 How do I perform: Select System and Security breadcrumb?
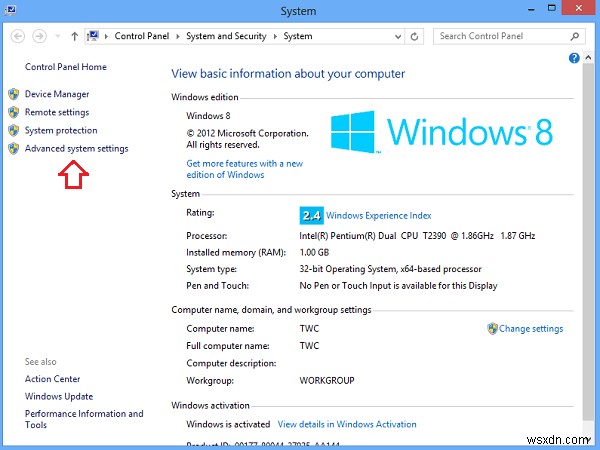click(226, 36)
